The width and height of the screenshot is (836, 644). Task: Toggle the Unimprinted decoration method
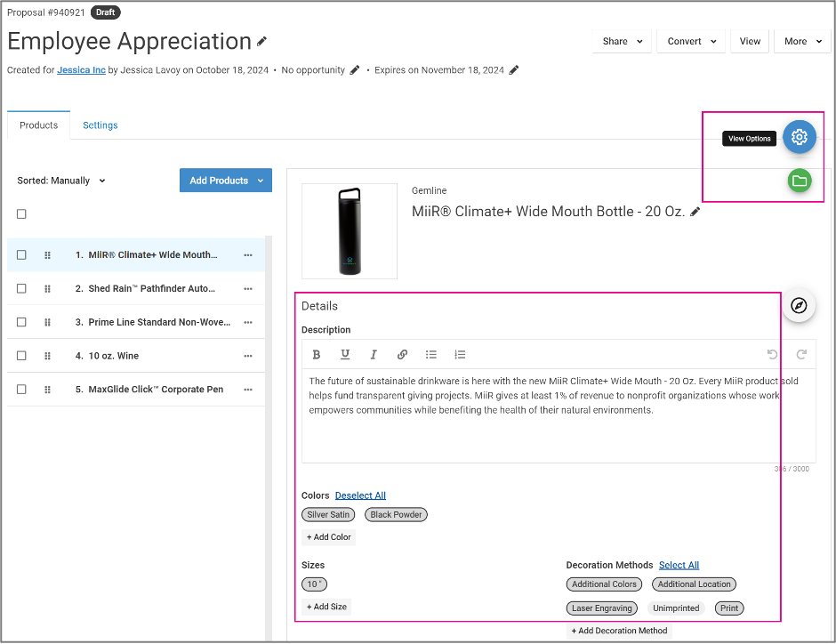[x=676, y=608]
